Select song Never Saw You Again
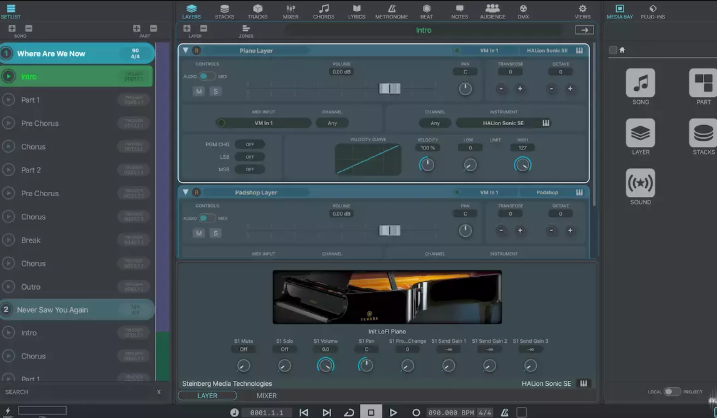 77,310
